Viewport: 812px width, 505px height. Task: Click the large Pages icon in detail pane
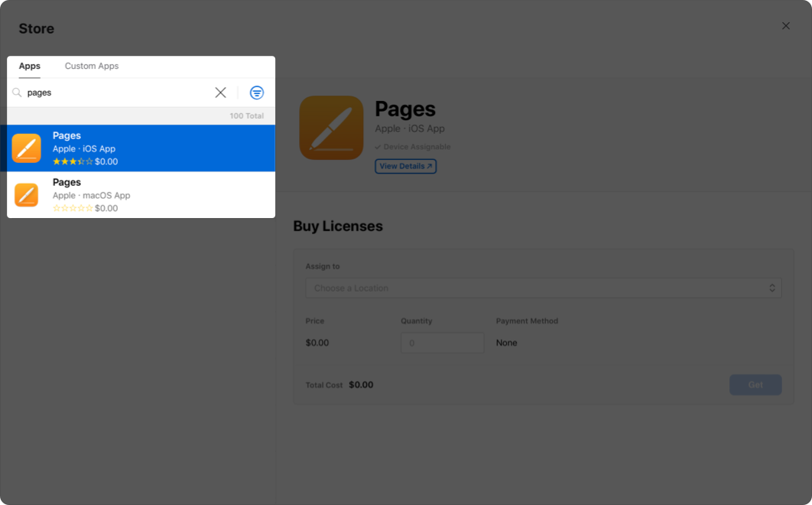point(331,128)
